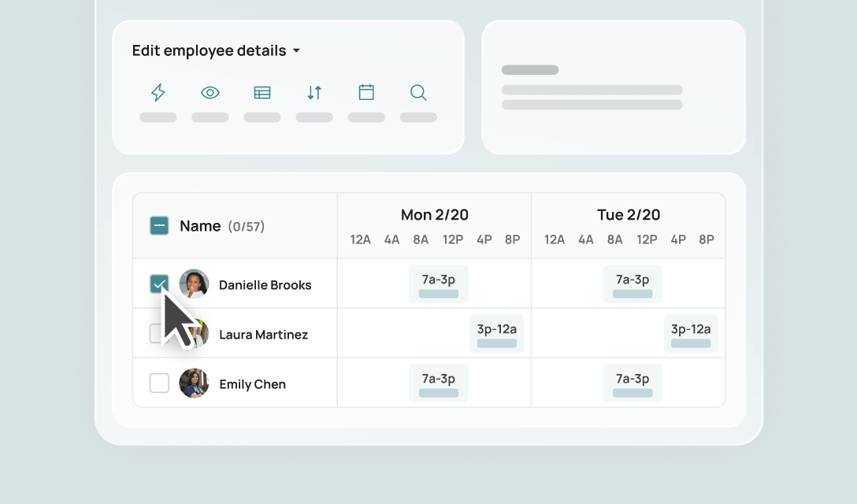The width and height of the screenshot is (857, 504).
Task: Click Laura Martinez Tuesday 3p-12a shift
Action: pyautogui.click(x=691, y=333)
